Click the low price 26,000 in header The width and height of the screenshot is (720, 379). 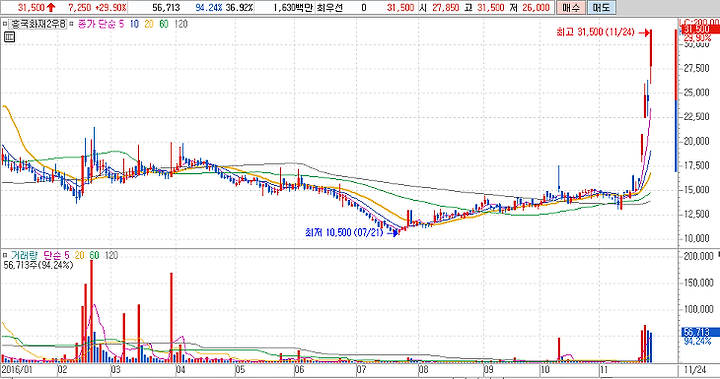[535, 7]
